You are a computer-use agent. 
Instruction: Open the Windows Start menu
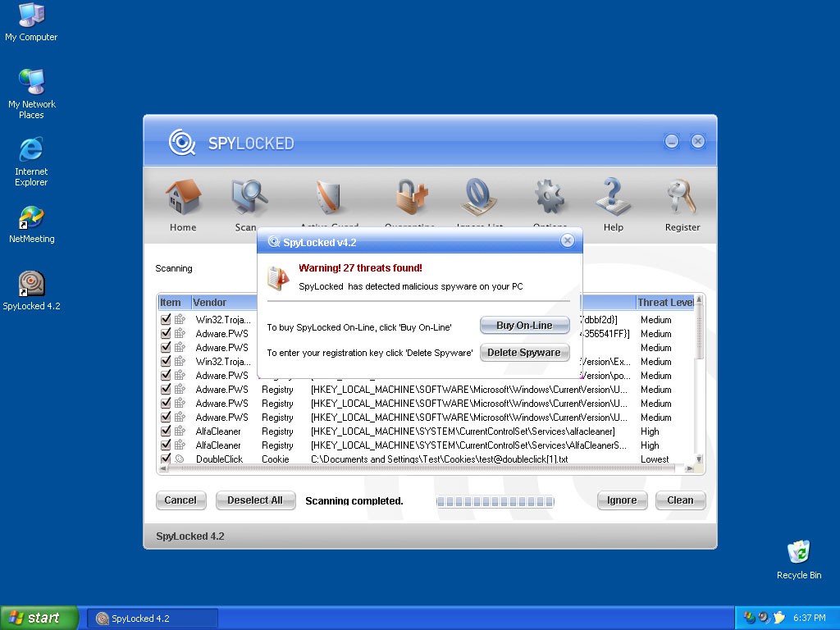39,618
